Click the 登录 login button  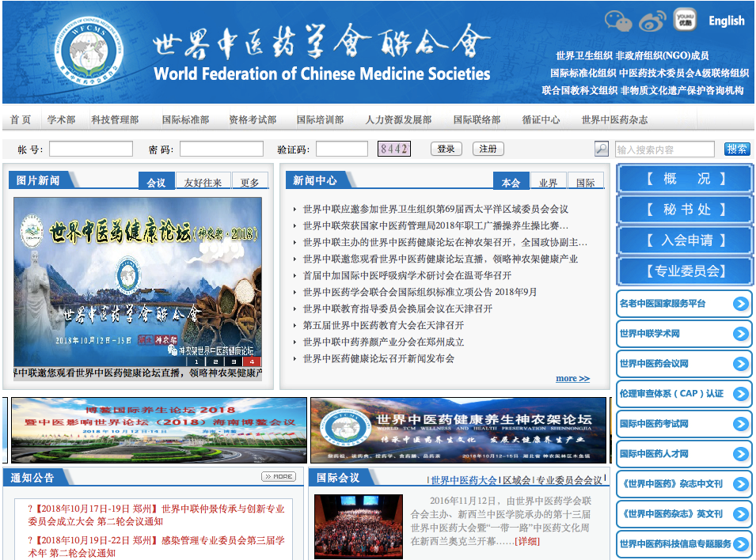(x=446, y=149)
